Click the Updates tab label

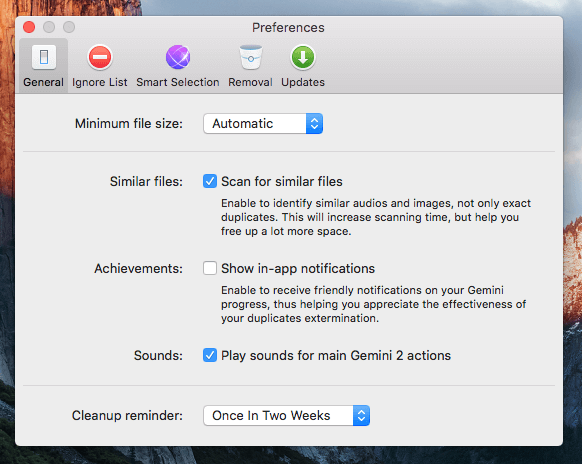(x=303, y=82)
